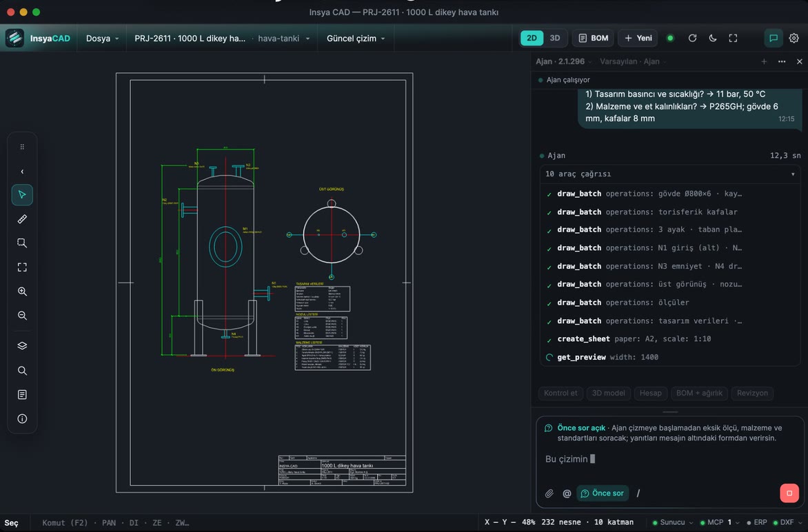Toggle dark mode with the moon icon
This screenshot has height=532, width=808.
click(x=713, y=38)
